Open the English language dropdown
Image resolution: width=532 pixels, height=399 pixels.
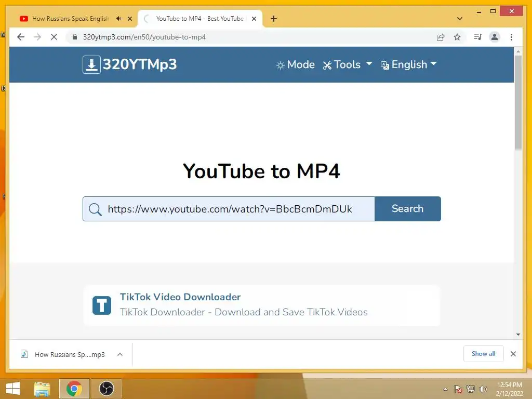pos(408,64)
